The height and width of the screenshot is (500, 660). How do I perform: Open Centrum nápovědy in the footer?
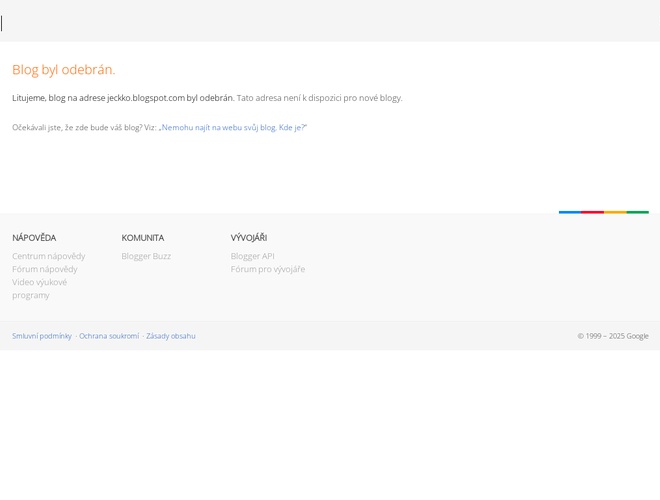click(48, 256)
